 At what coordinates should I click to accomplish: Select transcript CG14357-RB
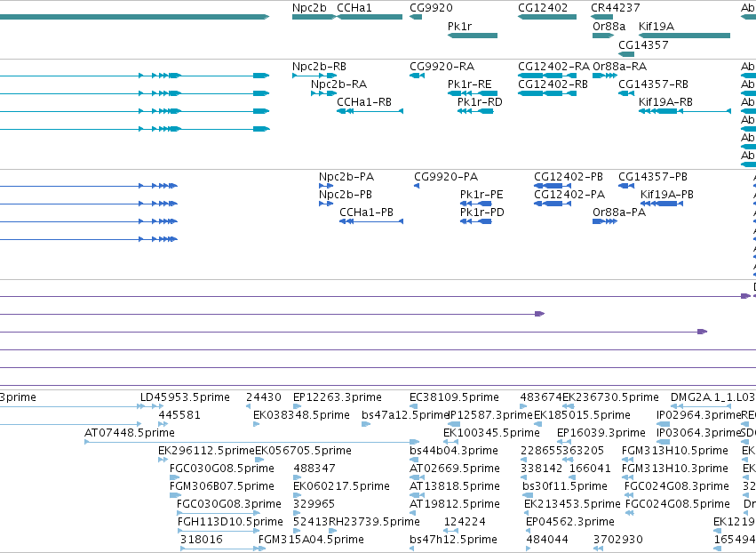653,84
